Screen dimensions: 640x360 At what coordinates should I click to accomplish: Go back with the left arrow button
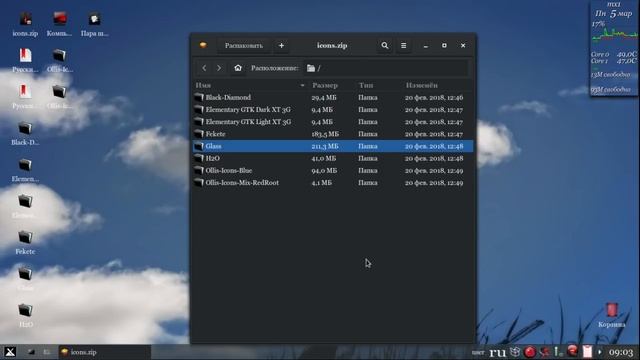click(x=204, y=68)
